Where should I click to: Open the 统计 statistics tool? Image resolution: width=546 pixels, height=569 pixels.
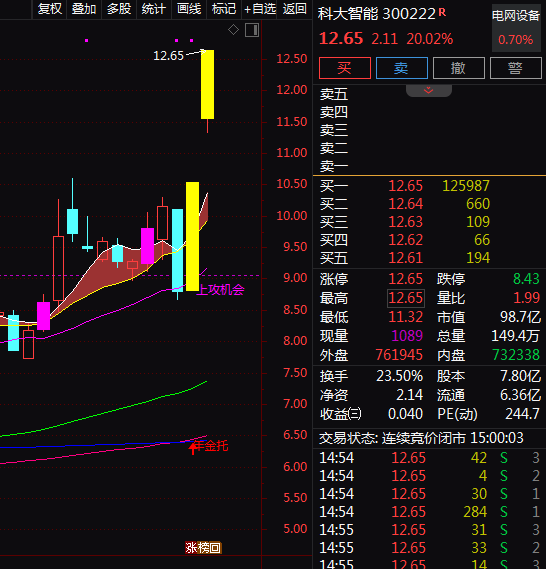click(x=154, y=8)
